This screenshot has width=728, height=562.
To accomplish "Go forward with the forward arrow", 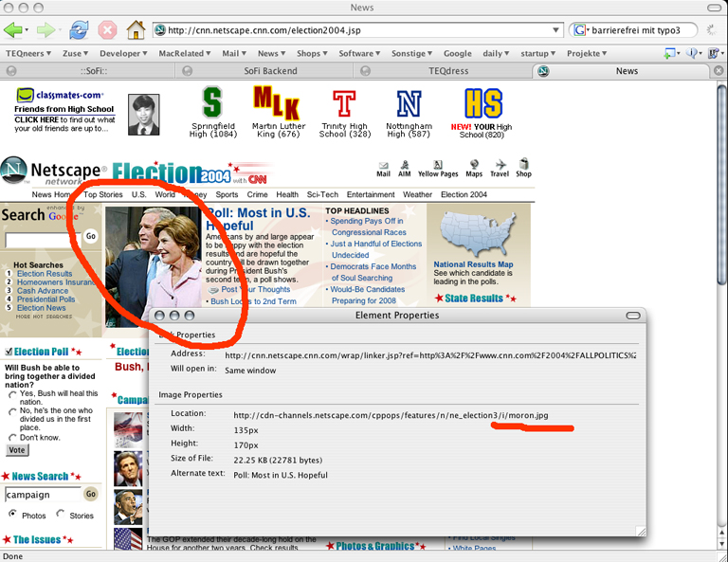I will point(45,30).
